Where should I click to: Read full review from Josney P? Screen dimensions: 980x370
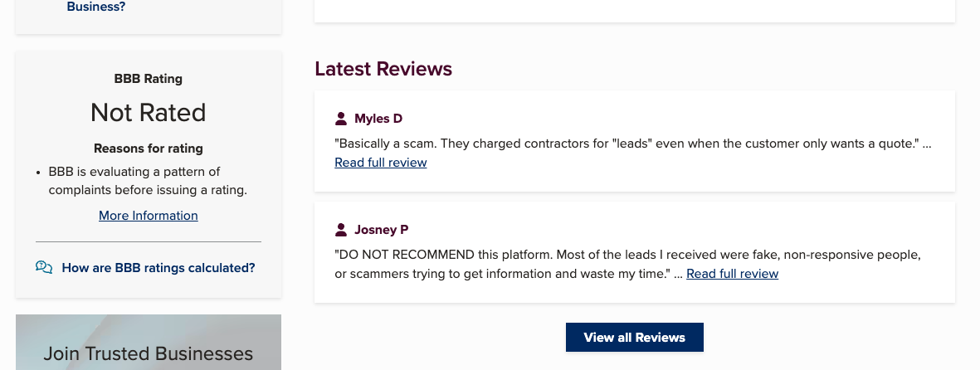coord(733,274)
